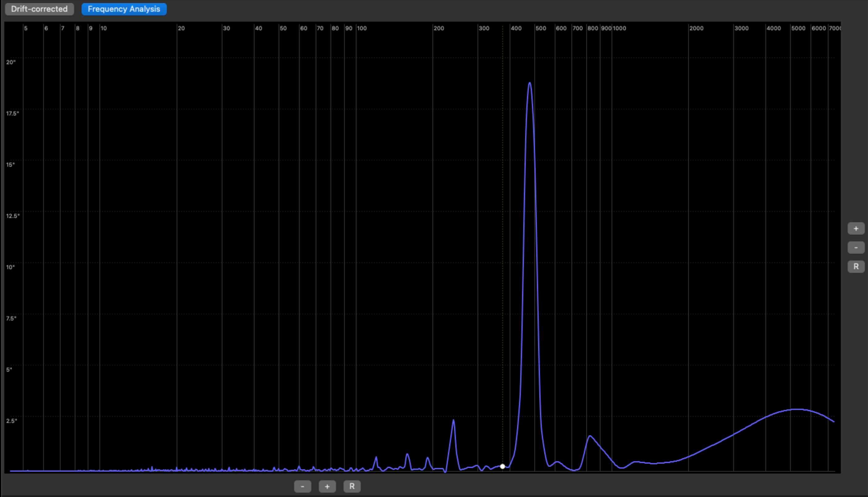Image resolution: width=868 pixels, height=497 pixels.
Task: Click the peak tip just right of 200
Action: pyautogui.click(x=453, y=420)
